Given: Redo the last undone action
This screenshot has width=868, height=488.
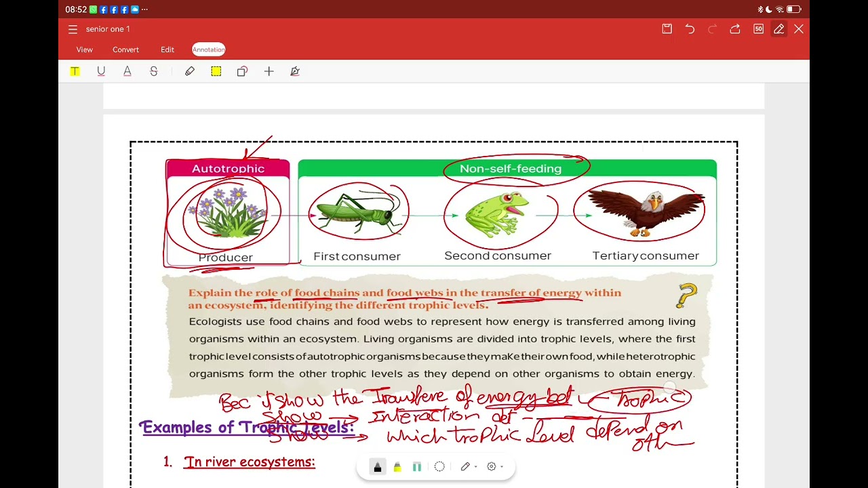Looking at the screenshot, I should pyautogui.click(x=712, y=29).
